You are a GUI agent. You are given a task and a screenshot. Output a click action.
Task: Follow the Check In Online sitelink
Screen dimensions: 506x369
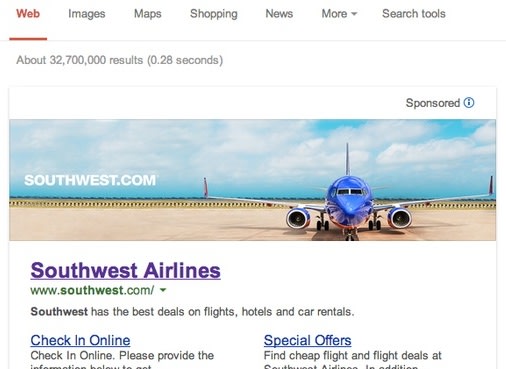[80, 340]
